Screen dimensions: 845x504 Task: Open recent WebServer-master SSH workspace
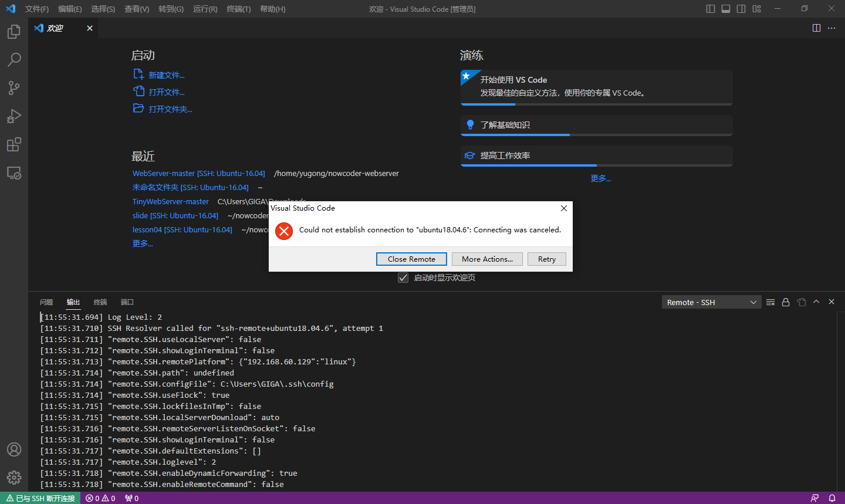(199, 173)
